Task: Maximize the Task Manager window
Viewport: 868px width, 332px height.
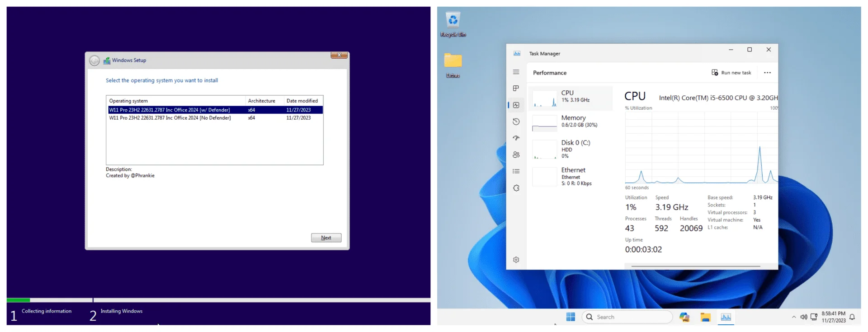Action: pos(750,50)
